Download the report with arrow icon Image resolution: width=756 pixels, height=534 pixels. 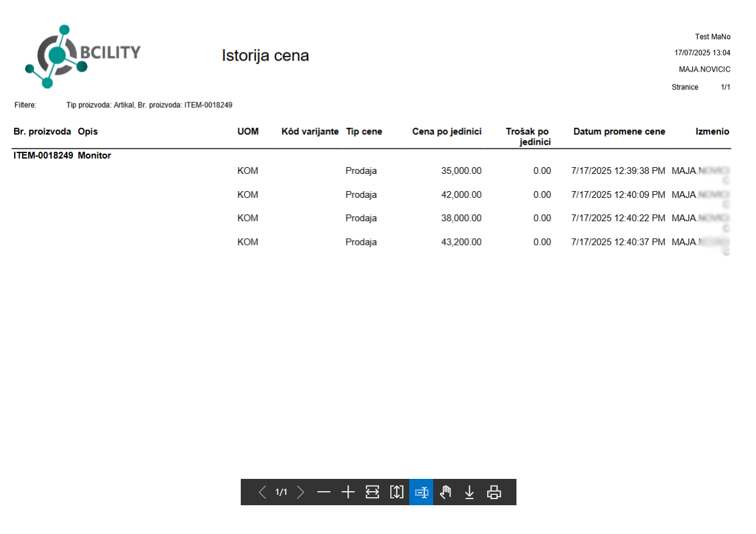coord(469,492)
